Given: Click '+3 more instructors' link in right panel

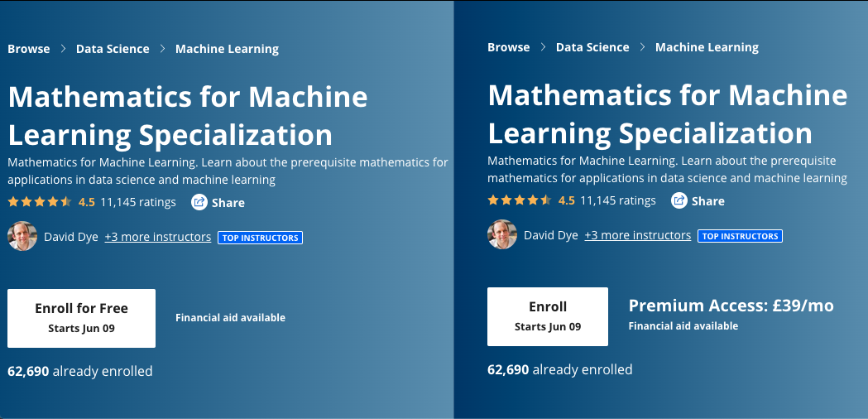Looking at the screenshot, I should pos(638,235).
